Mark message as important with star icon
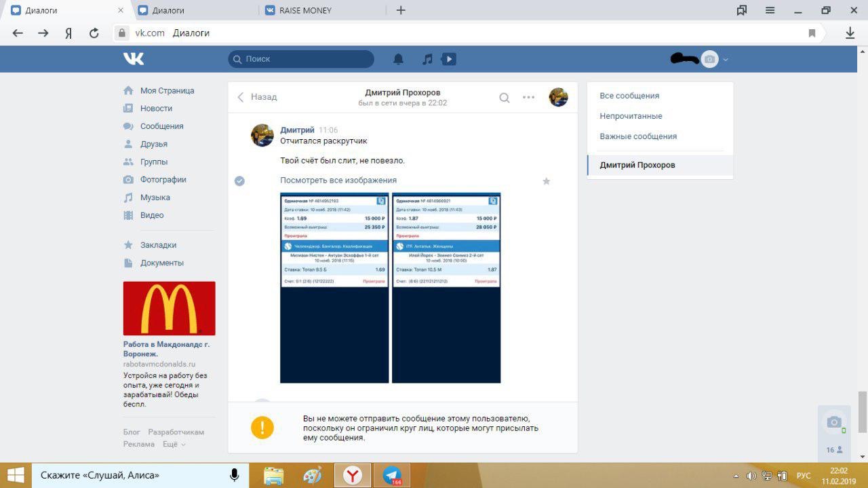This screenshot has height=488, width=868. click(x=547, y=181)
